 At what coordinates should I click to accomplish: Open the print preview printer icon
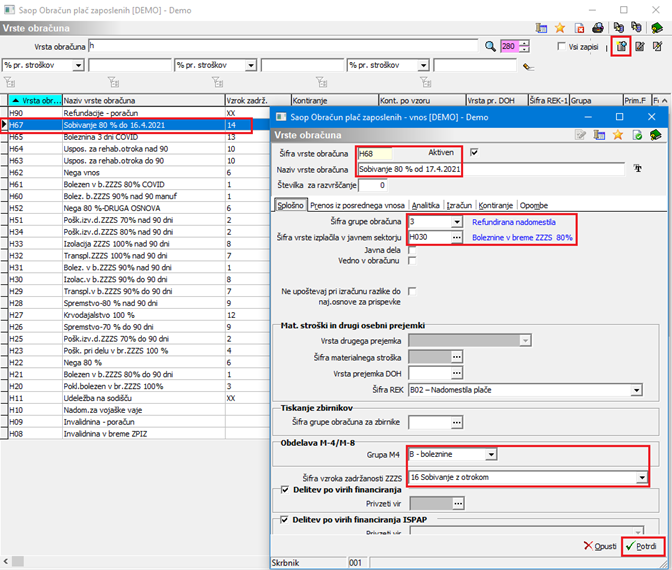[598, 28]
